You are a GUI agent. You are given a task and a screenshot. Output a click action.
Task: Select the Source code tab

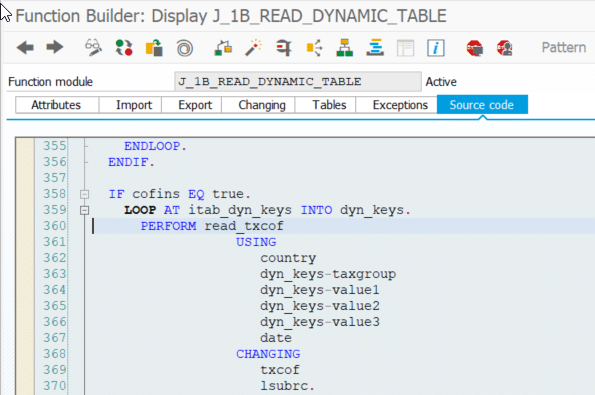482,105
